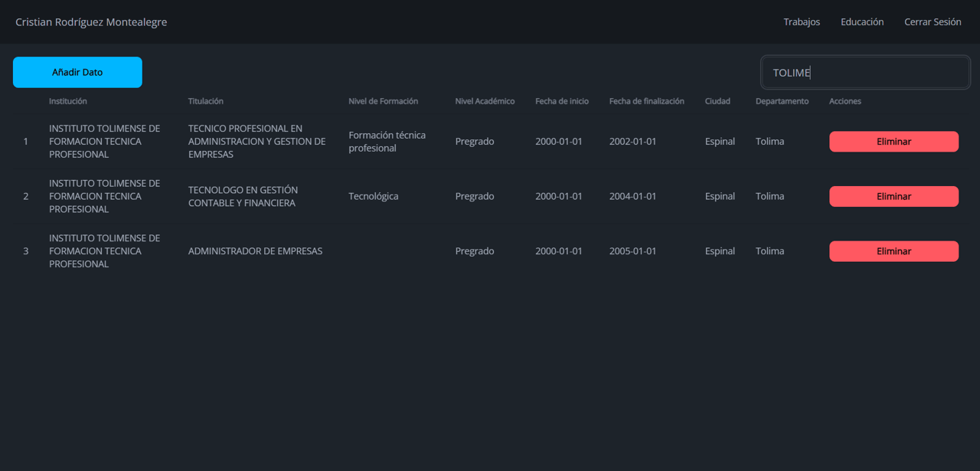Click Pregrado in the ADMINISTRADOR DE EMPRESAS row

475,251
